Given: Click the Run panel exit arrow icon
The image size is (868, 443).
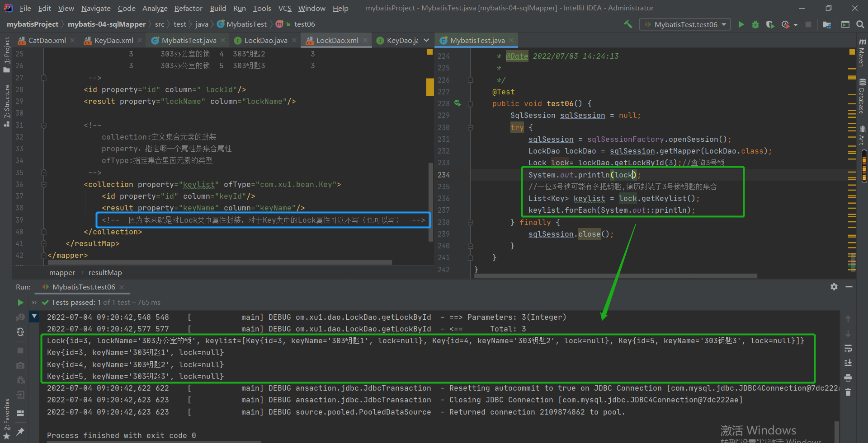Looking at the screenshot, I should click(20, 395).
